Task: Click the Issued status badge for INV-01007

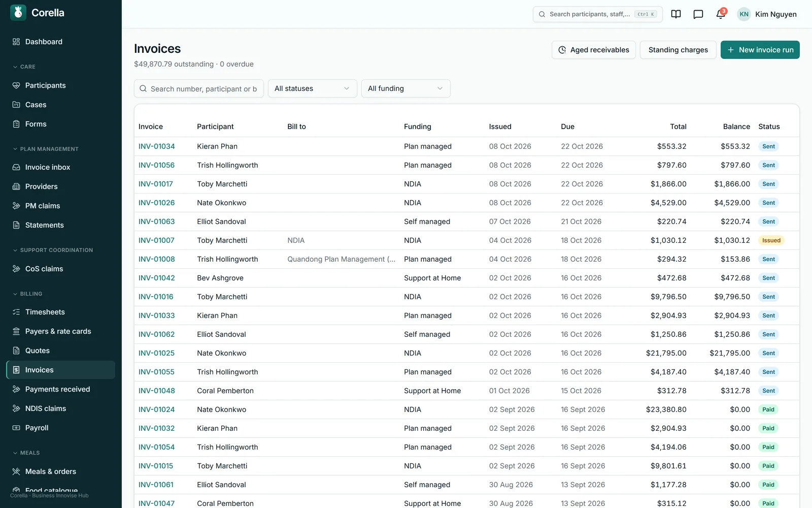Action: 771,240
